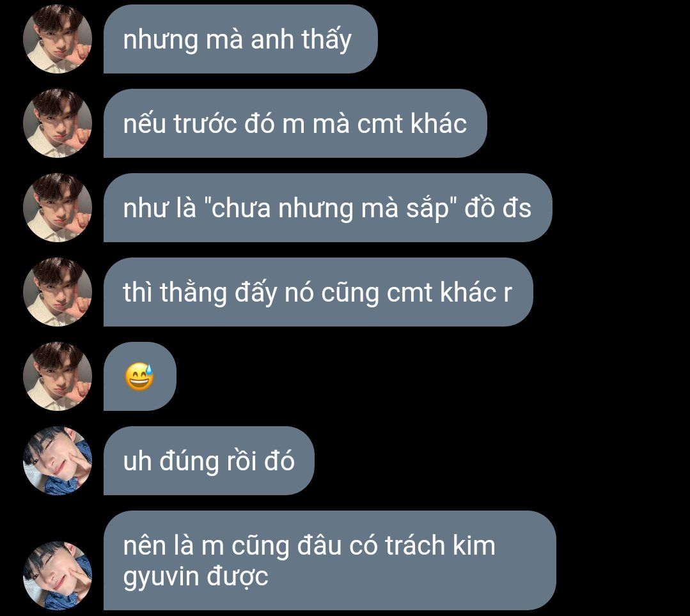Image resolution: width=690 pixels, height=616 pixels.
Task: Tap the avatar next to "nếu trước đó m" message
Action: coord(58,123)
